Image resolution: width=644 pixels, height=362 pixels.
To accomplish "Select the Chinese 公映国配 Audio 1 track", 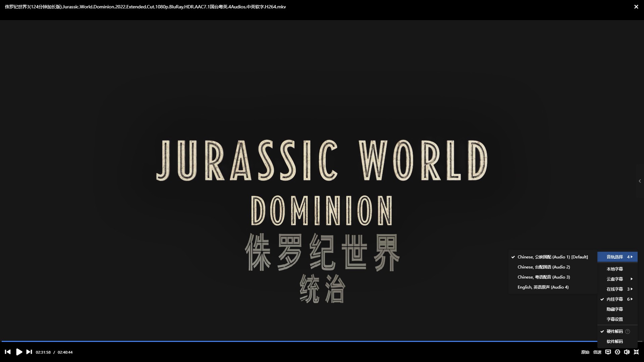I will 552,257.
